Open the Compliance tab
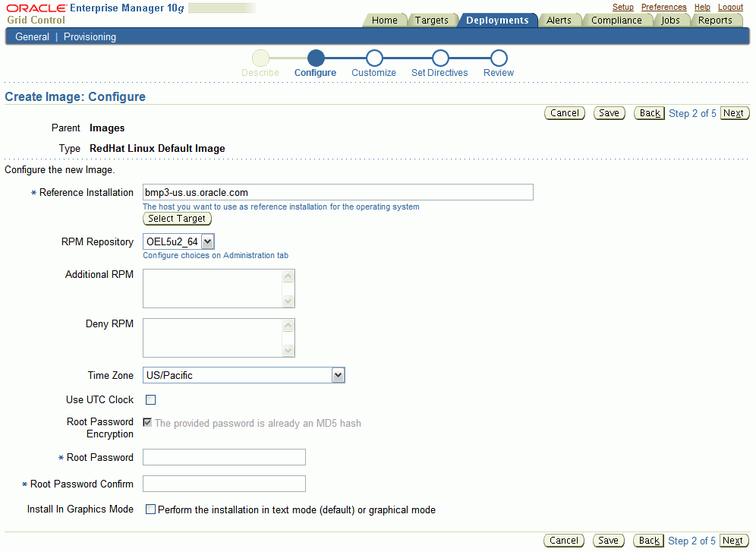756x552 pixels. (x=616, y=21)
